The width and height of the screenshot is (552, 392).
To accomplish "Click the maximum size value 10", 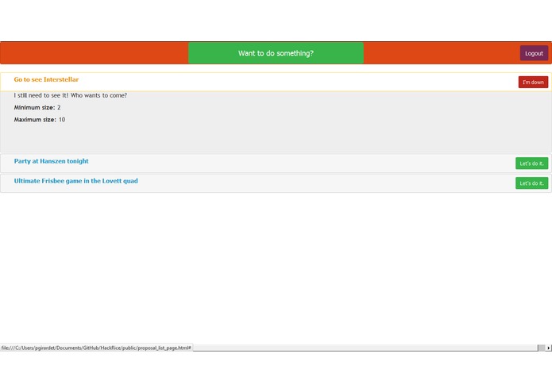I will click(x=62, y=120).
